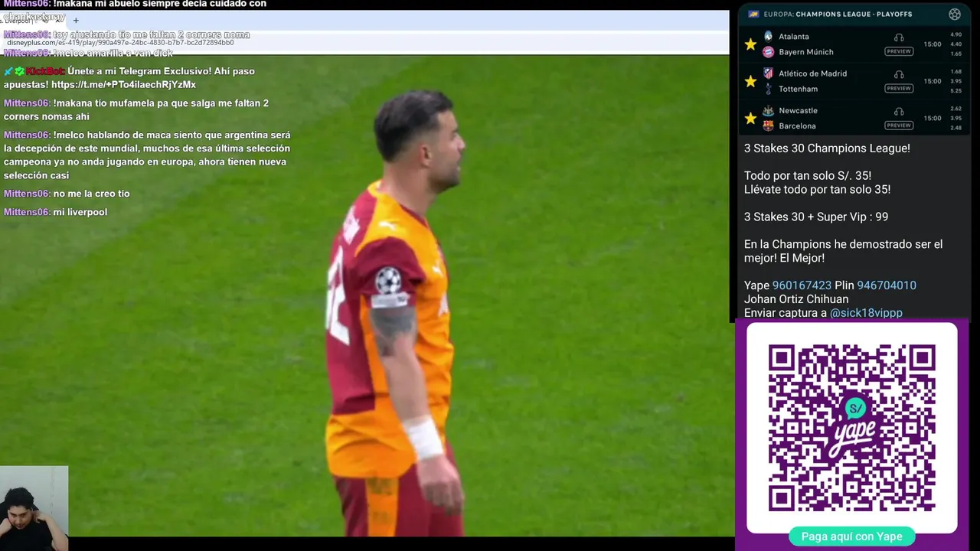This screenshot has height=551, width=980.
Task: Toggle favorite star for Newcastle vs Barcelona
Action: (750, 118)
